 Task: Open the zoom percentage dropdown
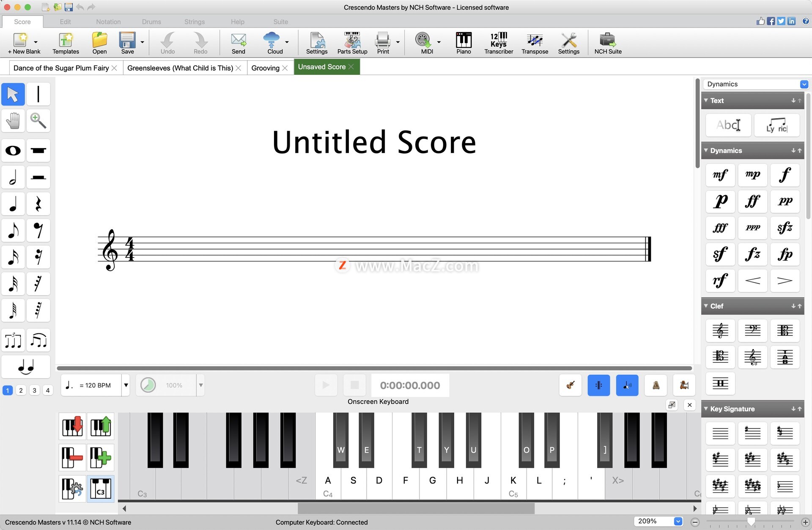(x=678, y=522)
